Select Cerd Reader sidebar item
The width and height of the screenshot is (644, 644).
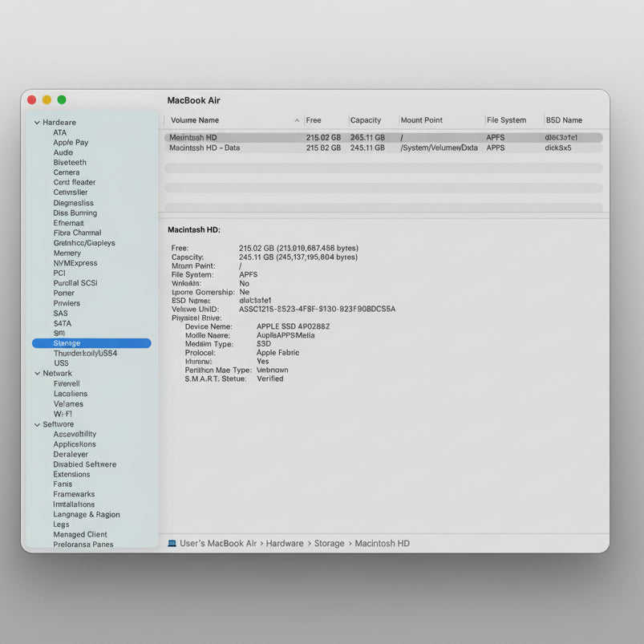75,182
